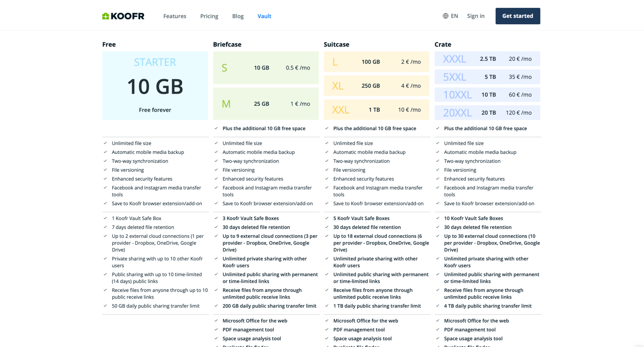Click the Suitcase column heading
The width and height of the screenshot is (644, 347).
pos(336,44)
